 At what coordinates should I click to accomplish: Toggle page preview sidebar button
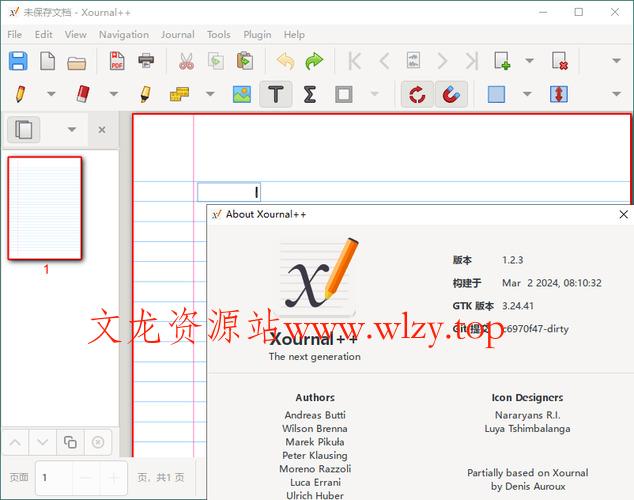point(23,129)
